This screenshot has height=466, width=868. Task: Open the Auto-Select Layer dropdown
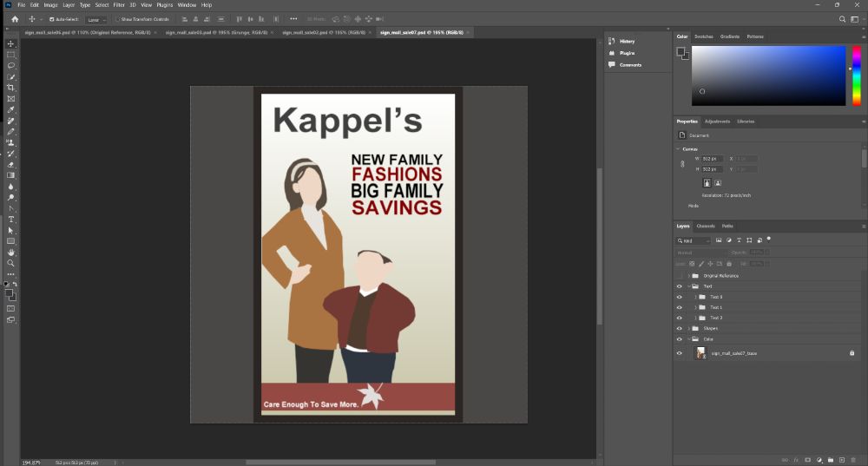(x=96, y=19)
